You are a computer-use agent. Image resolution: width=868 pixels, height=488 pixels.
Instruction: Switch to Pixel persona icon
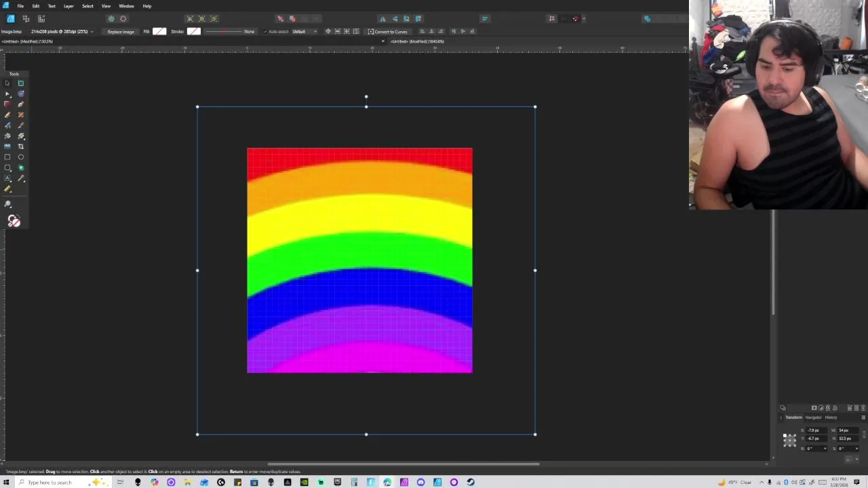(x=26, y=18)
